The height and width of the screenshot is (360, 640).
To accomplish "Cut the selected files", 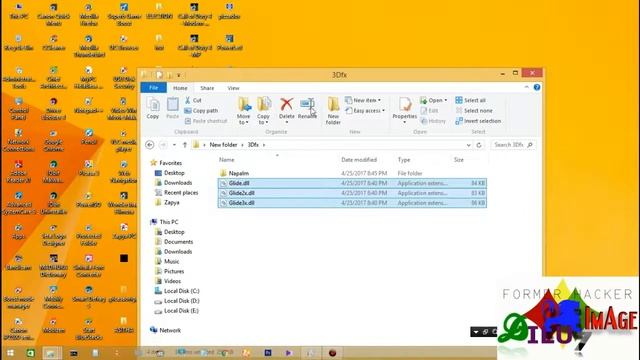I will tap(193, 100).
